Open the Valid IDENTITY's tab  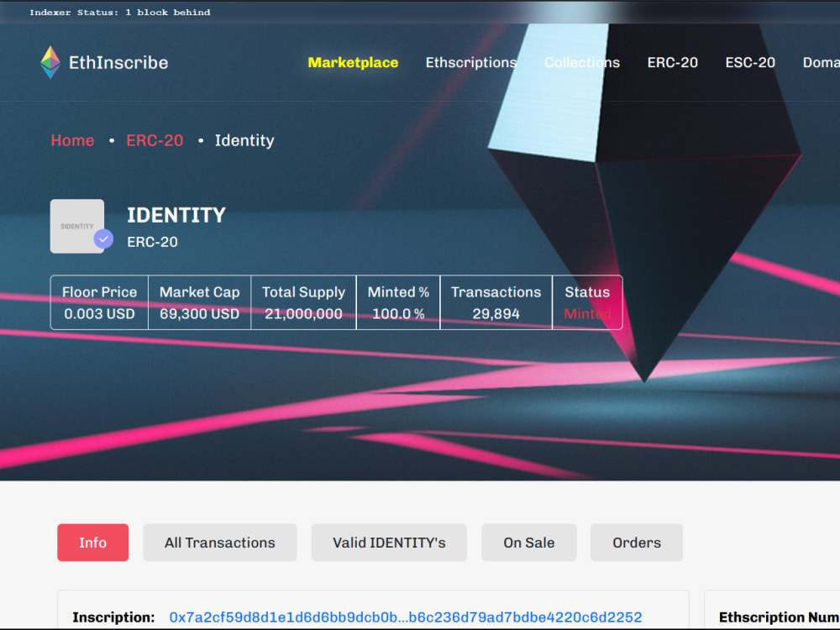tap(389, 543)
